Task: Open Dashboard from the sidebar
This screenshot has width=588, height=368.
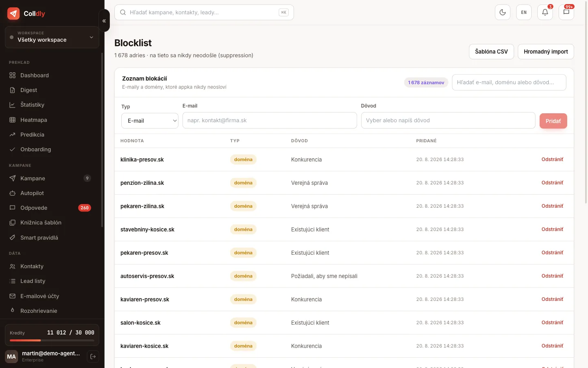Action: point(51,75)
